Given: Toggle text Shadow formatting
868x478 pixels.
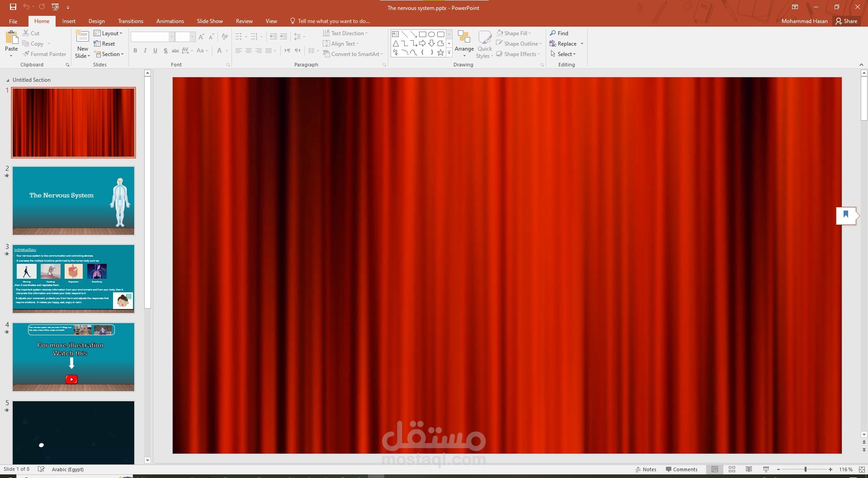Looking at the screenshot, I should tap(165, 51).
